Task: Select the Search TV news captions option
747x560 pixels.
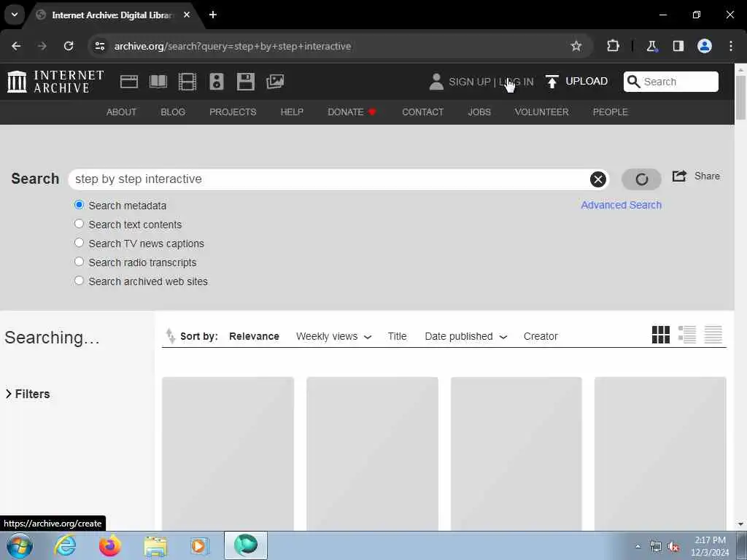Action: (x=79, y=243)
